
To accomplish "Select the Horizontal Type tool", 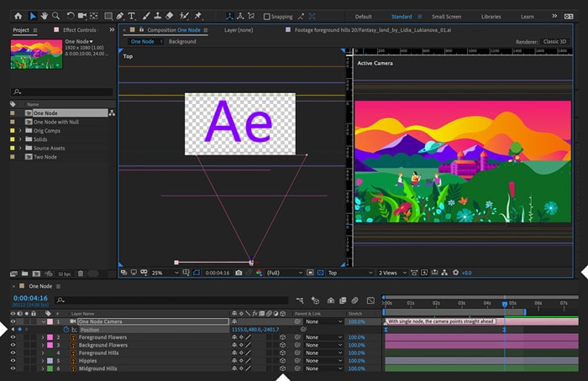I will pos(132,16).
